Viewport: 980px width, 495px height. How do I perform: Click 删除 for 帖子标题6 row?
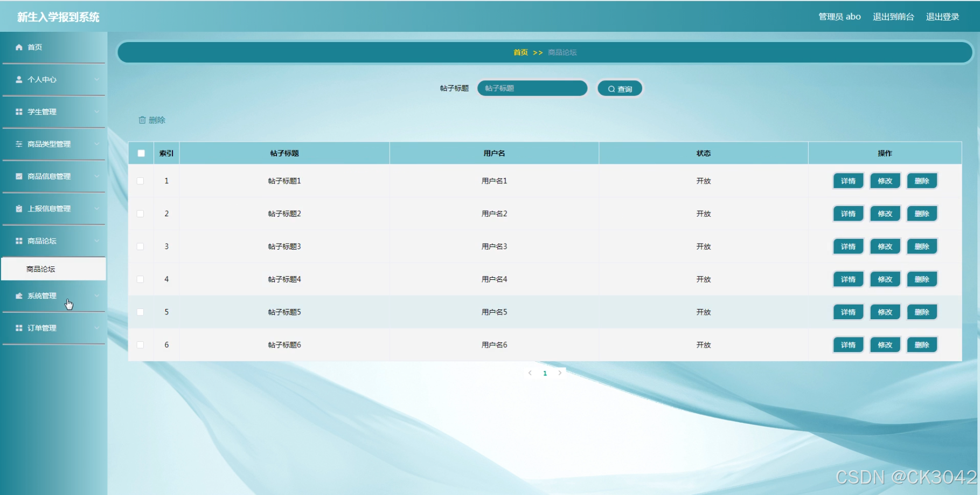(x=922, y=345)
